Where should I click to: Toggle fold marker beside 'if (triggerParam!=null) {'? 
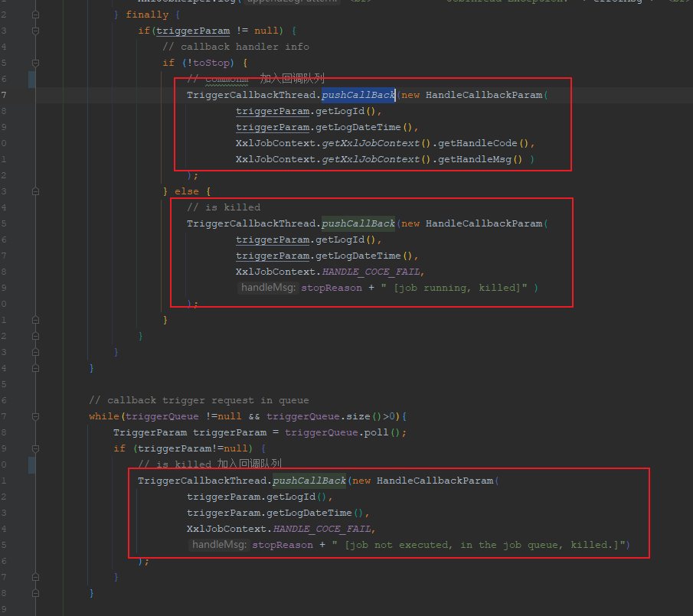[36, 448]
